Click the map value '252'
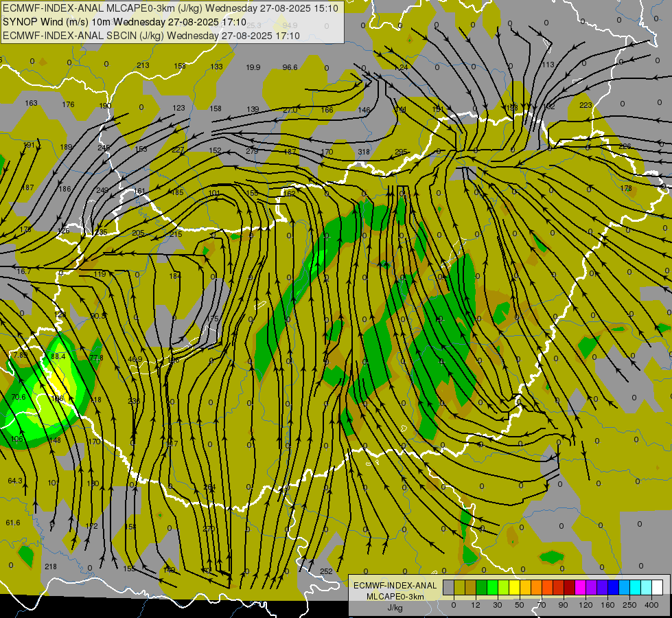 pyautogui.click(x=326, y=571)
